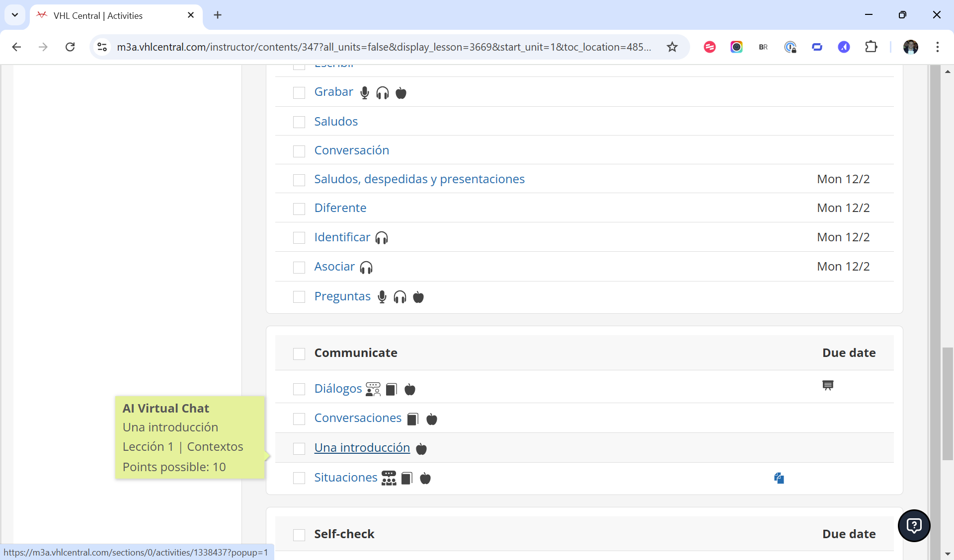Image resolution: width=954 pixels, height=560 pixels.
Task: Click the group chat icon beside Situaciones
Action: pos(389,478)
